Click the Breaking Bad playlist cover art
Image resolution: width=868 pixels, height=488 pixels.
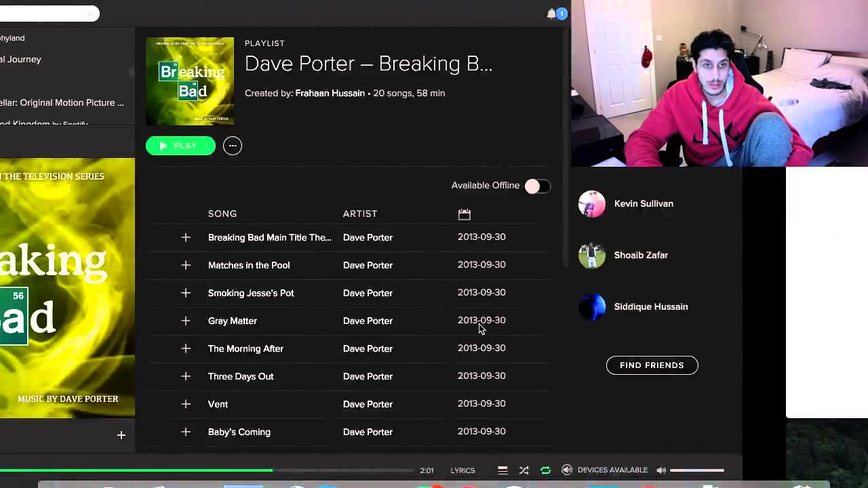coord(190,81)
